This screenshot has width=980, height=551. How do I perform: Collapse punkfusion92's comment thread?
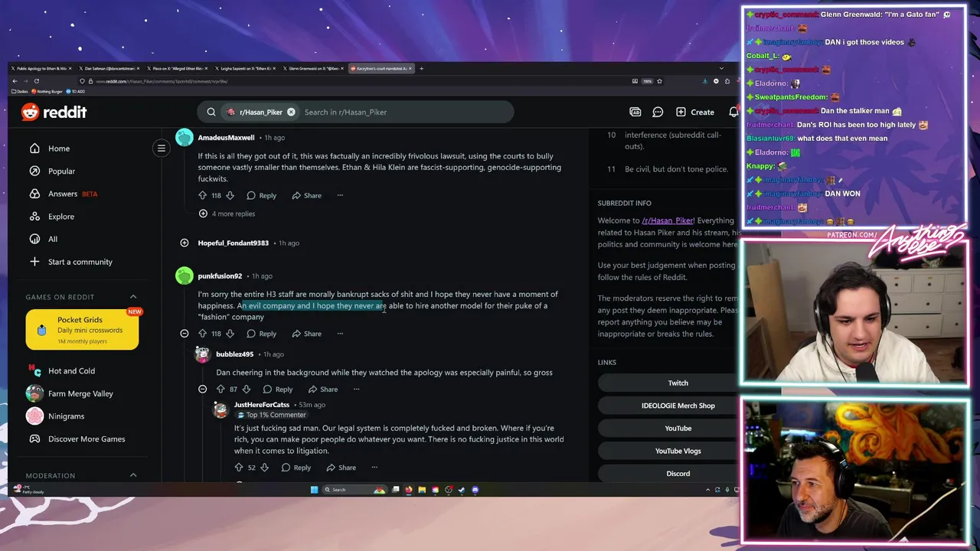(x=185, y=334)
